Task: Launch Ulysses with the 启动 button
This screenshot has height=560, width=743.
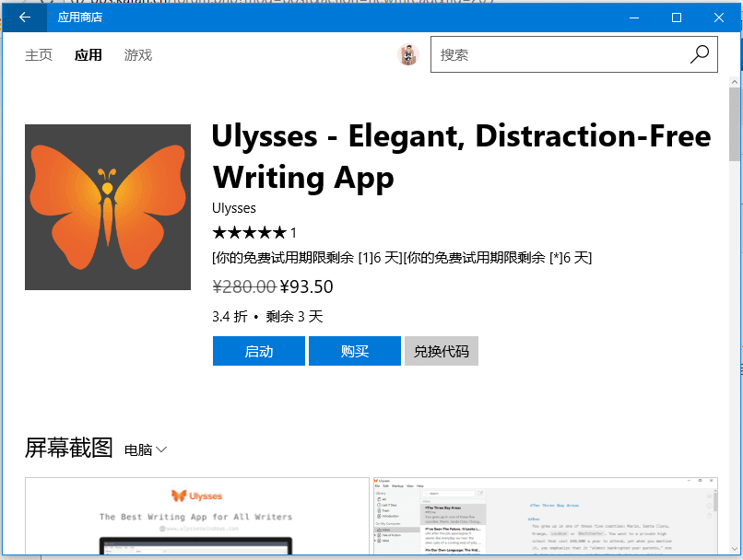Action: (258, 351)
